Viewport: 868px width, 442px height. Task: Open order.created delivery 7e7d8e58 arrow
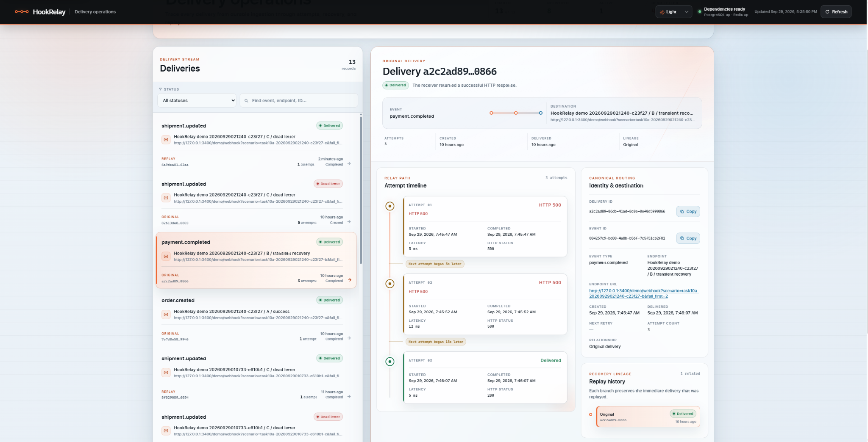click(349, 338)
